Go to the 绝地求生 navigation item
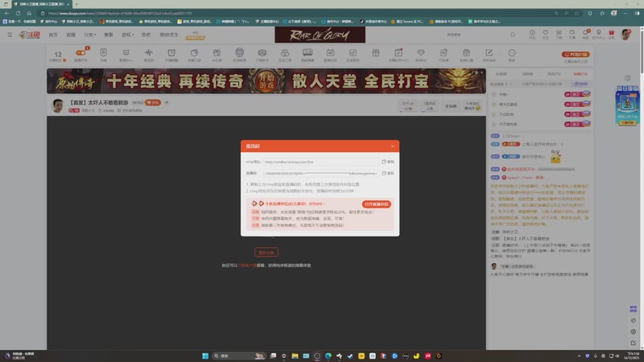This screenshot has width=644, height=362. tap(169, 35)
